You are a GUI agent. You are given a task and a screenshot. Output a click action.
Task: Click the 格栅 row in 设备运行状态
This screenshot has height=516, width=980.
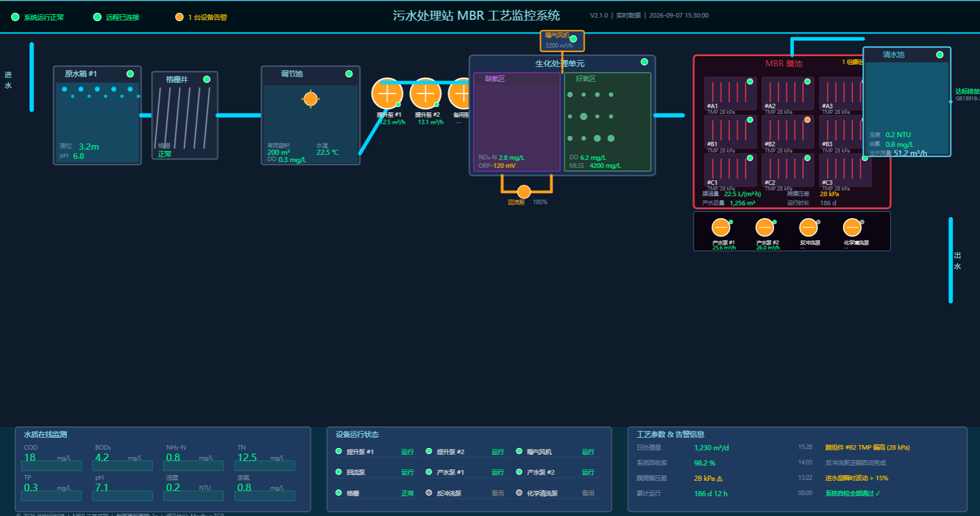tap(378, 493)
